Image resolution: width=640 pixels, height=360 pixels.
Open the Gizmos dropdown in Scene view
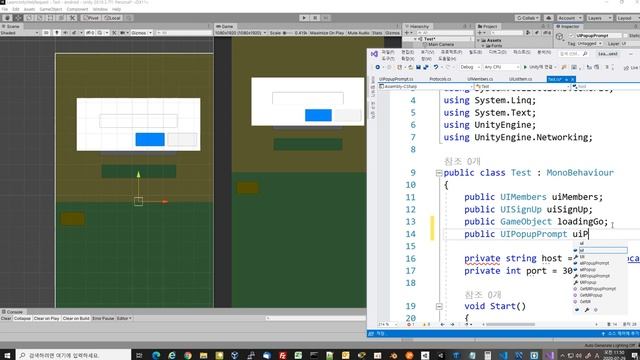141,33
